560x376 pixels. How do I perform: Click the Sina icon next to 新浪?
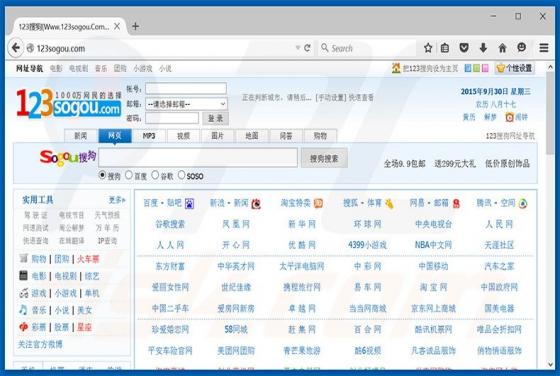coord(256,204)
